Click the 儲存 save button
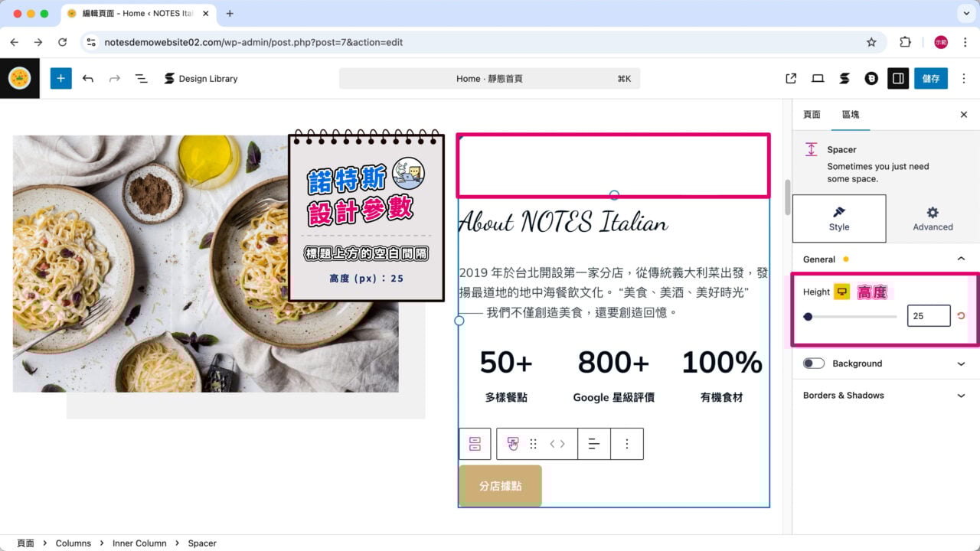 [930, 78]
